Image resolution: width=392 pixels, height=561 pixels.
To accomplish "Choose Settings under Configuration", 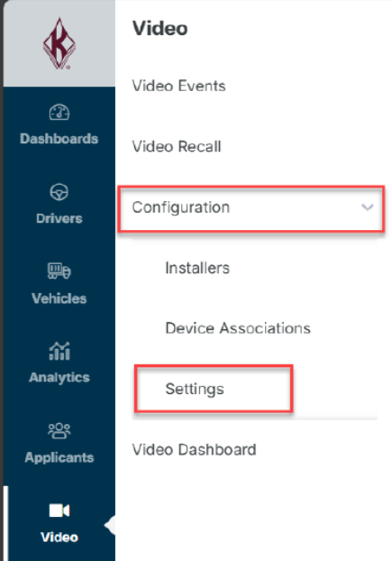I will click(x=195, y=390).
